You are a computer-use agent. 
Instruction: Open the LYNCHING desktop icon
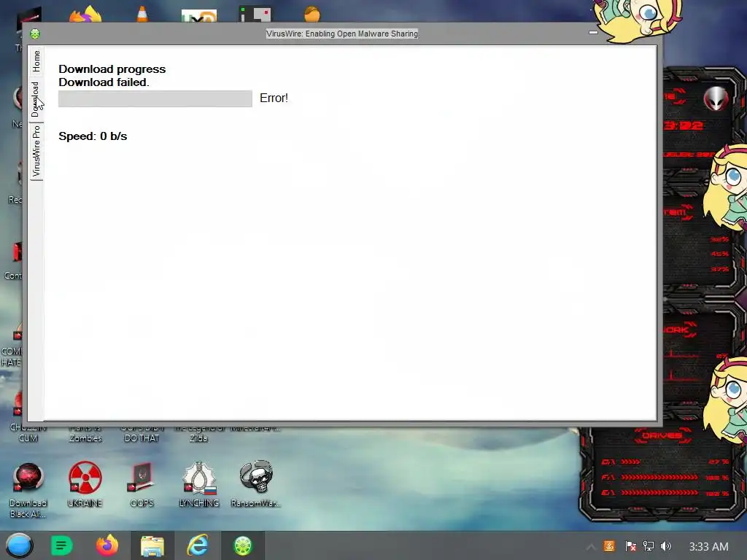(199, 484)
